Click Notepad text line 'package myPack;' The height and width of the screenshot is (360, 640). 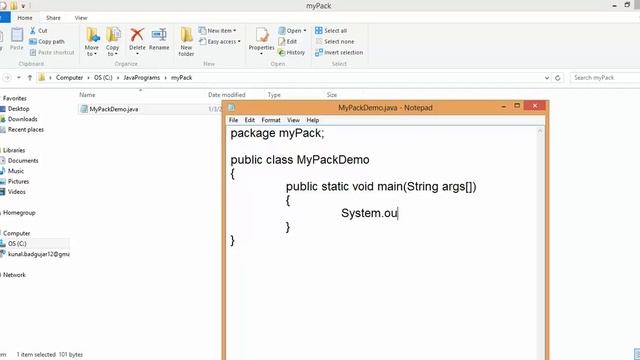click(x=277, y=133)
